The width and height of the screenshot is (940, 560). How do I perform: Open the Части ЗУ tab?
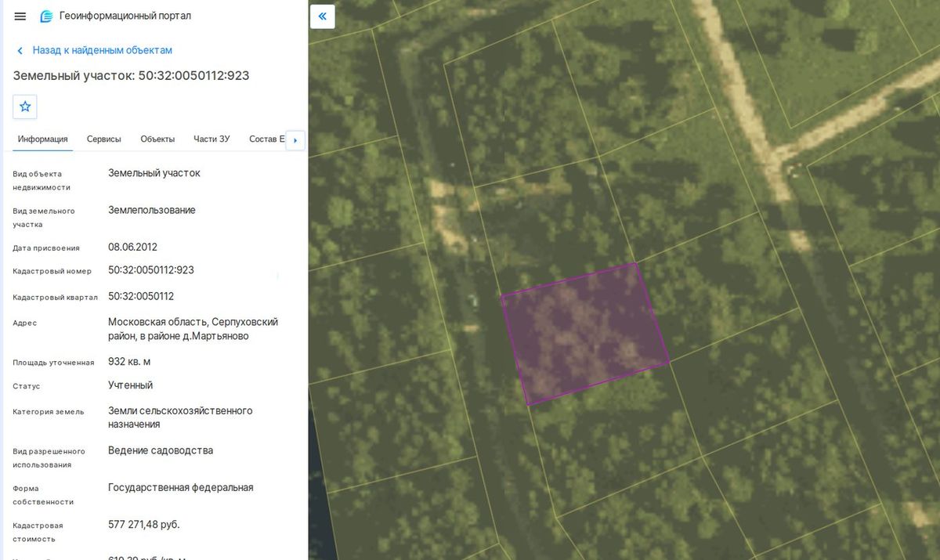pos(211,139)
